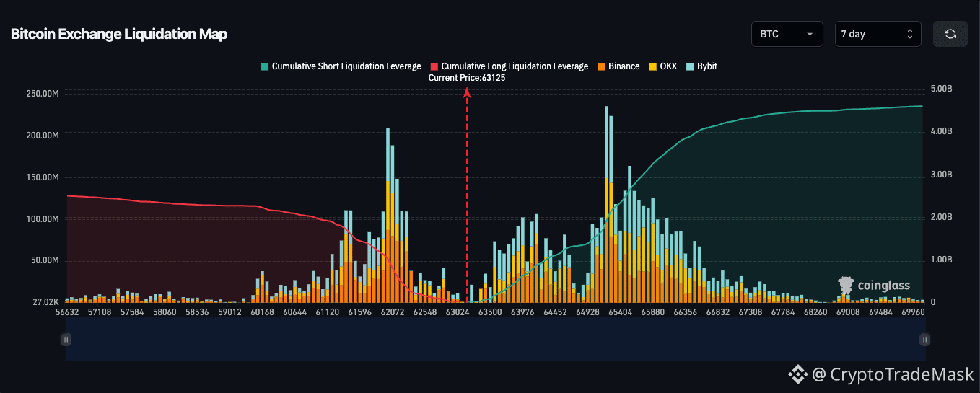Click the 59012 price axis label

pyautogui.click(x=229, y=312)
